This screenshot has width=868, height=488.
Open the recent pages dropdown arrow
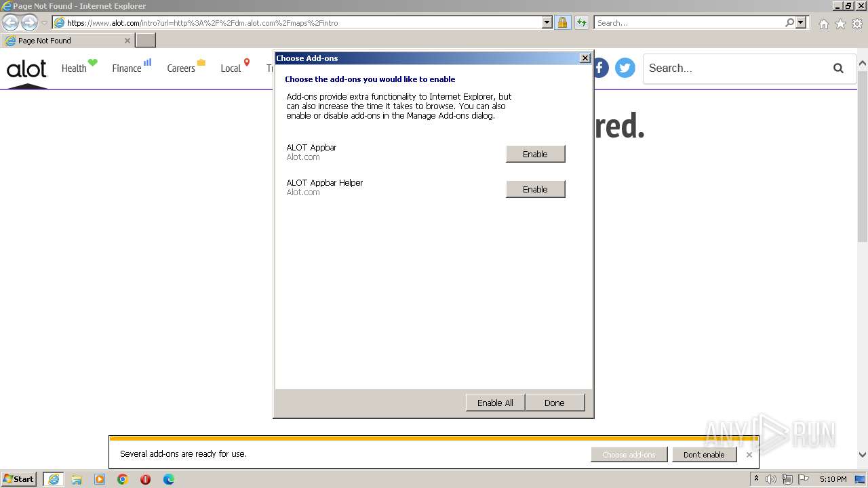[x=44, y=23]
